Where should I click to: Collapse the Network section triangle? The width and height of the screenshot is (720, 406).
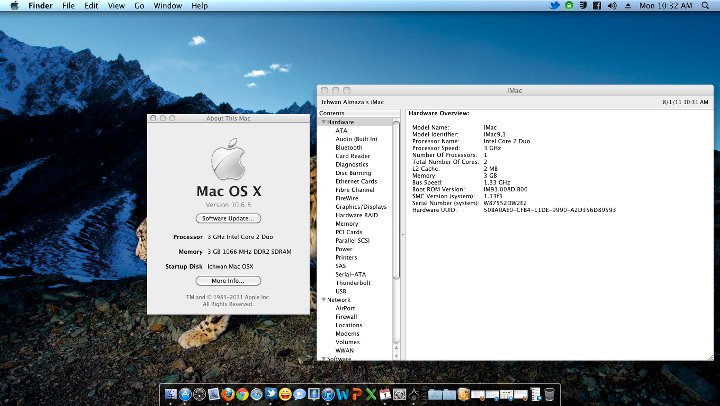click(324, 299)
